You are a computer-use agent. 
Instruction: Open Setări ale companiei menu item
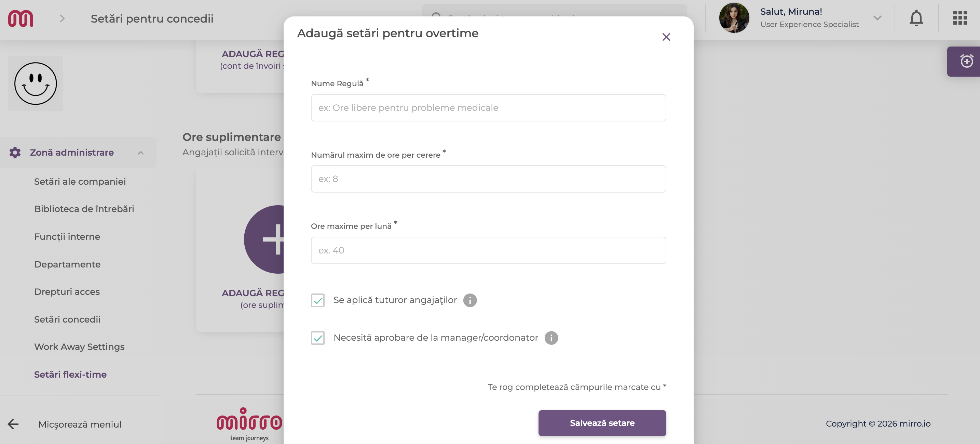tap(80, 181)
